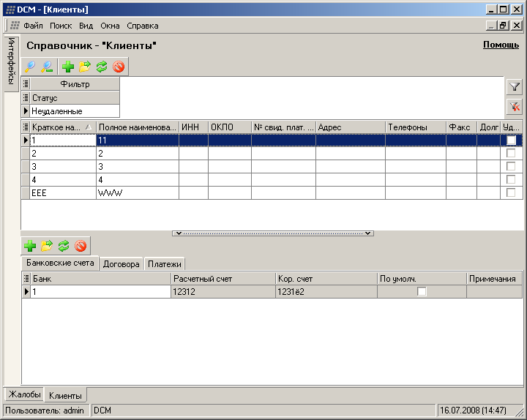The width and height of the screenshot is (527, 420).
Task: Refresh bank accounts with lower green arrows icon
Action: (x=64, y=246)
